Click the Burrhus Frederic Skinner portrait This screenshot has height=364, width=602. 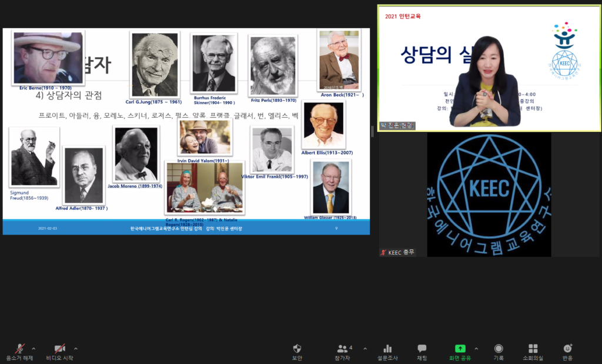(214, 63)
